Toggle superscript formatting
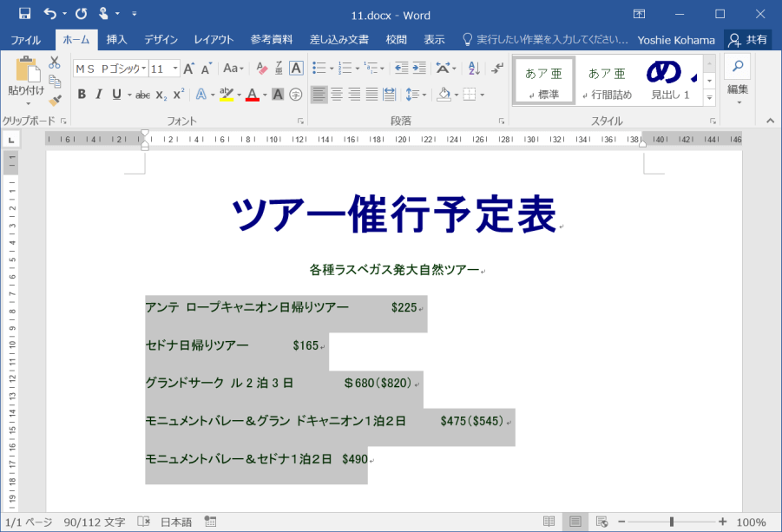The width and height of the screenshot is (782, 532). [x=179, y=95]
